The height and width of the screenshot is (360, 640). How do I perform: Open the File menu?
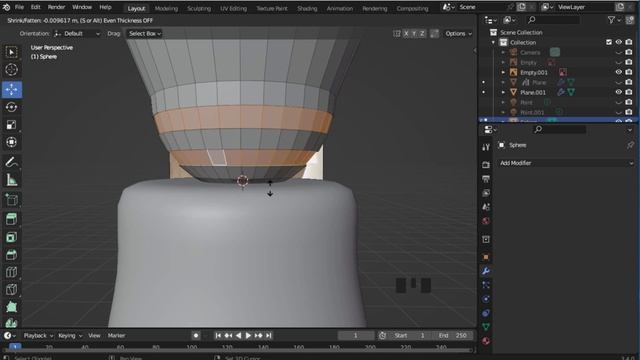coord(19,7)
